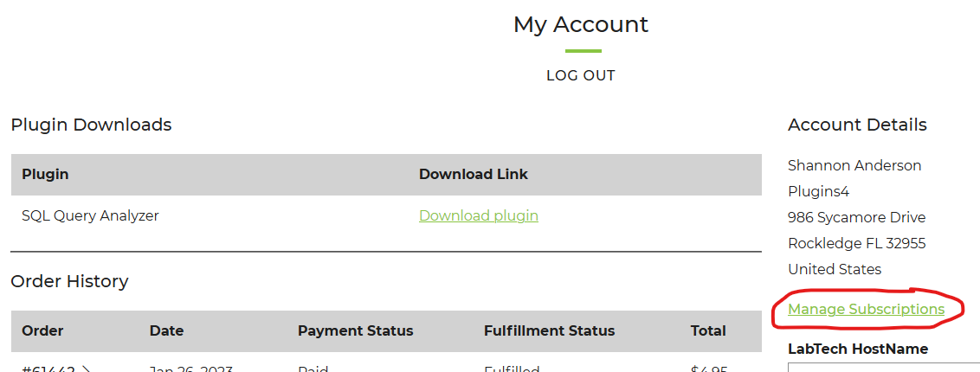Click the Payment Status column header
This screenshot has height=372, width=980.
tap(355, 330)
